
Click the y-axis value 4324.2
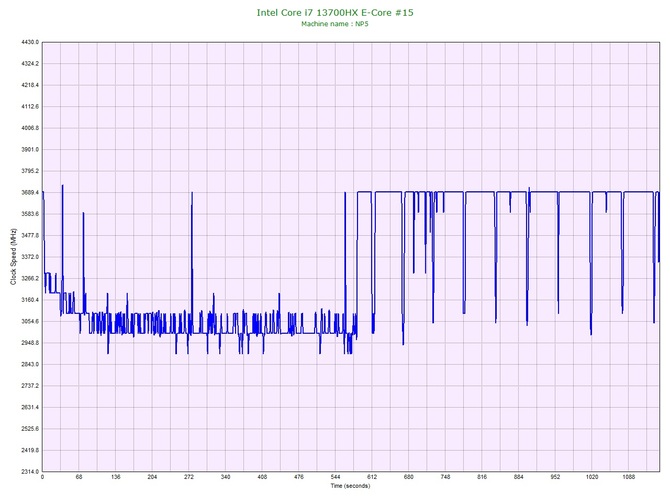[x=30, y=64]
